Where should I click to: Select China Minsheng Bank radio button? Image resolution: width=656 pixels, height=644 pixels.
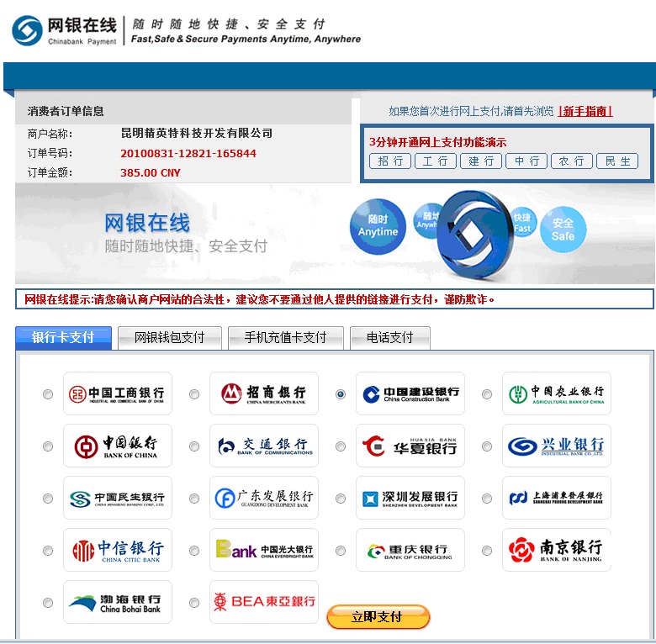click(x=48, y=499)
